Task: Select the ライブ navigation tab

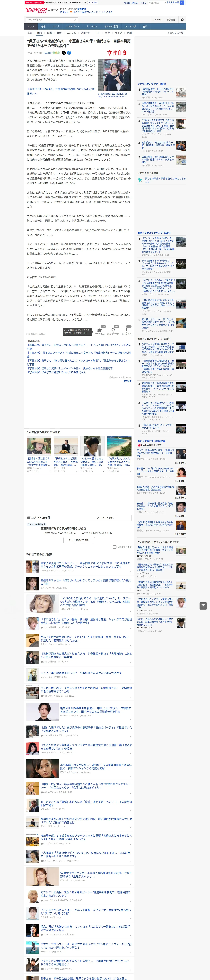Action: [x=56, y=26]
